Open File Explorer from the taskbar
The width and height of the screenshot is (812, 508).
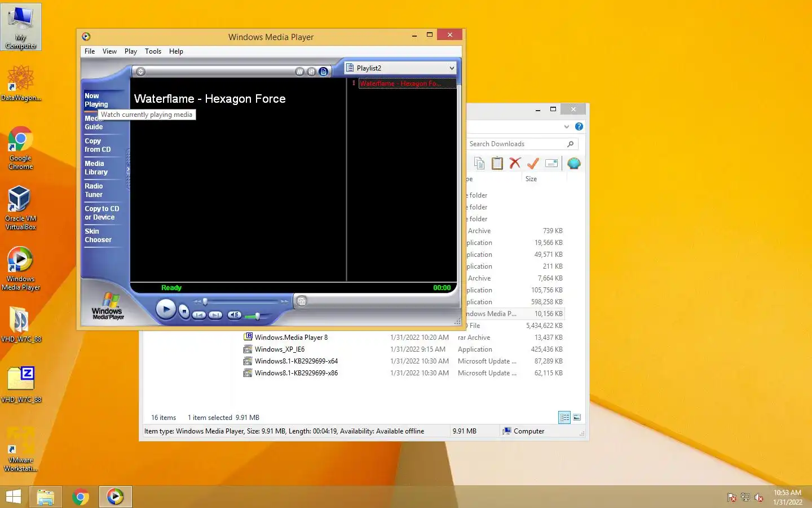click(46, 497)
